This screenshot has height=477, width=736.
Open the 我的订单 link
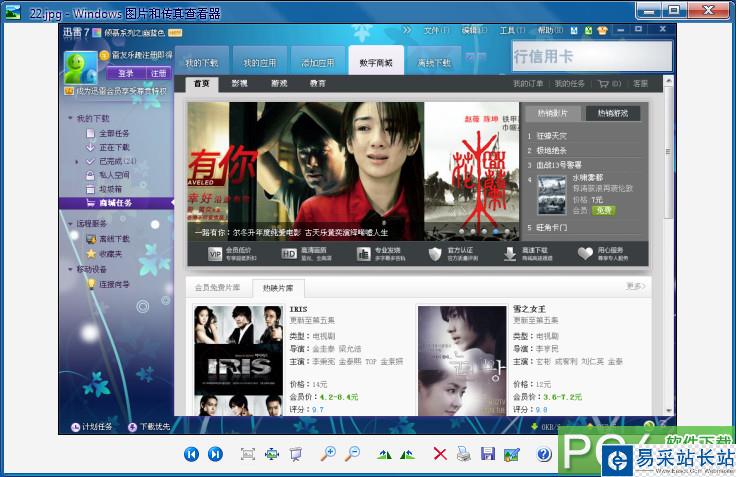528,84
